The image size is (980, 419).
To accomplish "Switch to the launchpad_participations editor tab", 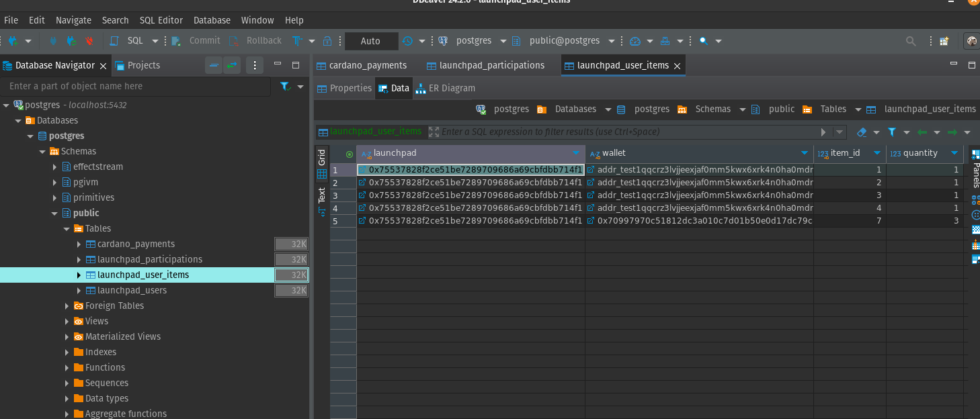I will pos(486,65).
